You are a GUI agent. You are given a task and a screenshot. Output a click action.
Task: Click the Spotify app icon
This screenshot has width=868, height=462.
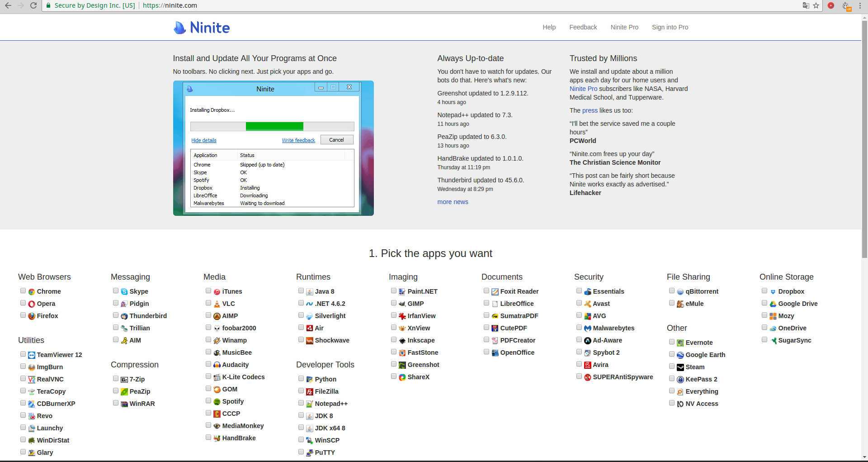[217, 402]
